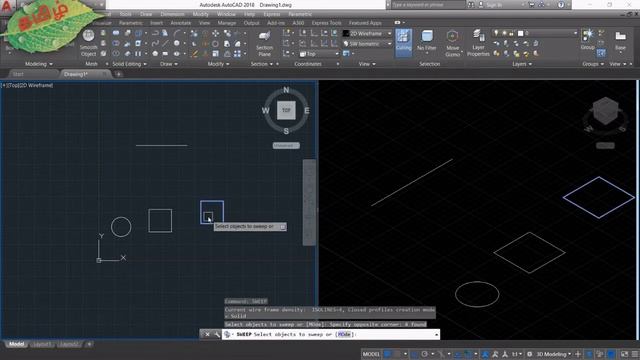Expand command line history arrow
This screenshot has width=640, height=360.
pyautogui.click(x=437, y=335)
